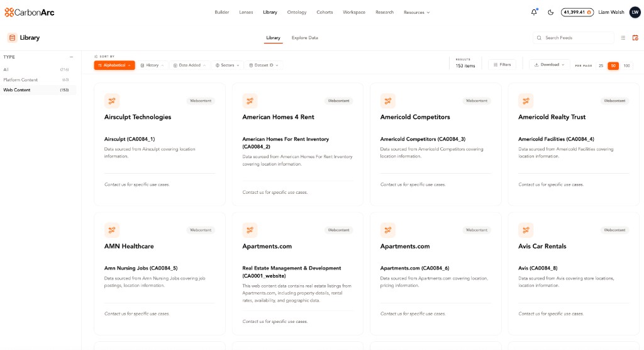
Task: Open the Airsculpt Technologies card title
Action: pos(138,117)
